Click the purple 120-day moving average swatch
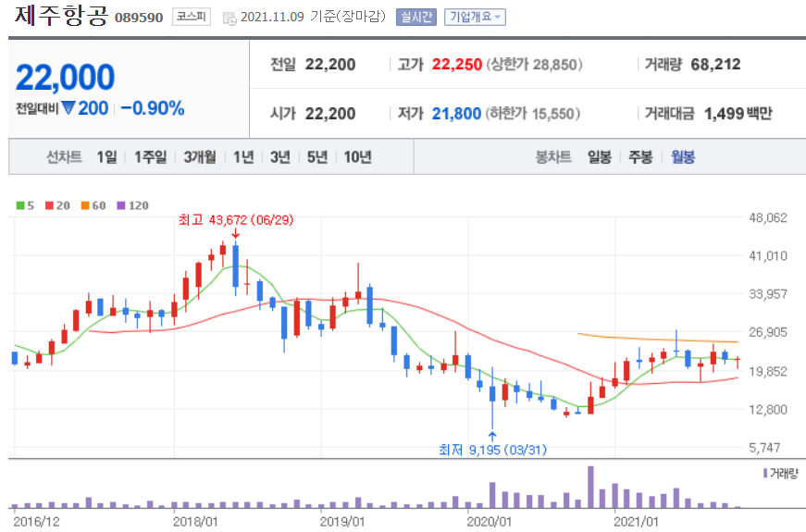 coord(121,205)
